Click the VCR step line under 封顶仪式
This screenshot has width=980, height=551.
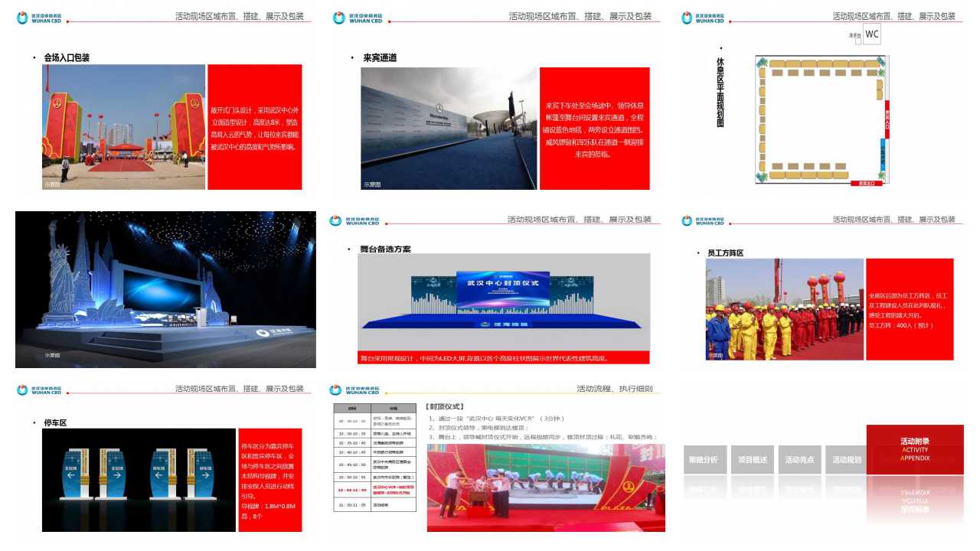pyautogui.click(x=497, y=419)
